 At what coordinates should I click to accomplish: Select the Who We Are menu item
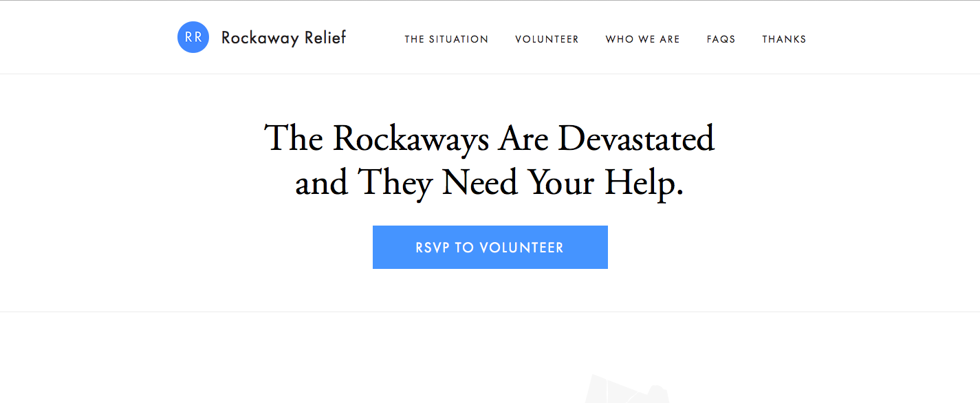point(642,39)
